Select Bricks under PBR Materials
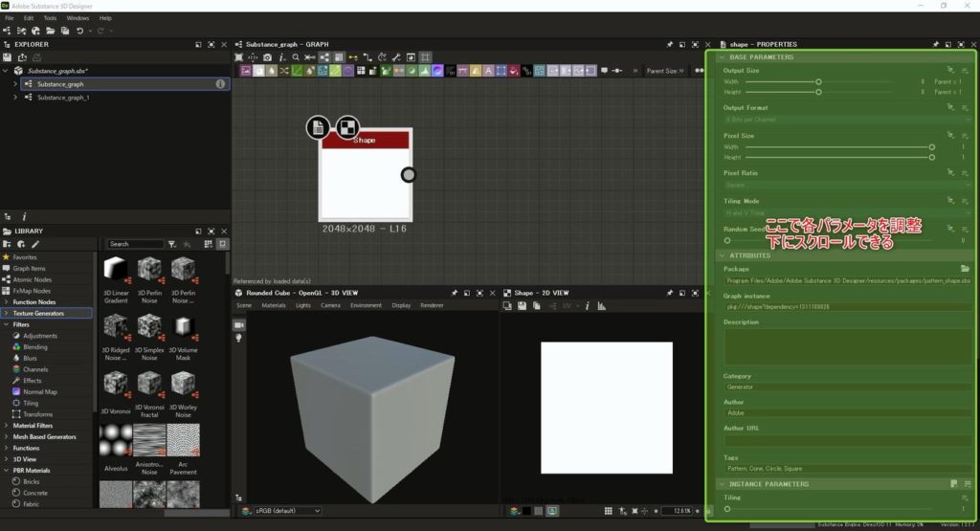The height and width of the screenshot is (531, 980). (32, 482)
